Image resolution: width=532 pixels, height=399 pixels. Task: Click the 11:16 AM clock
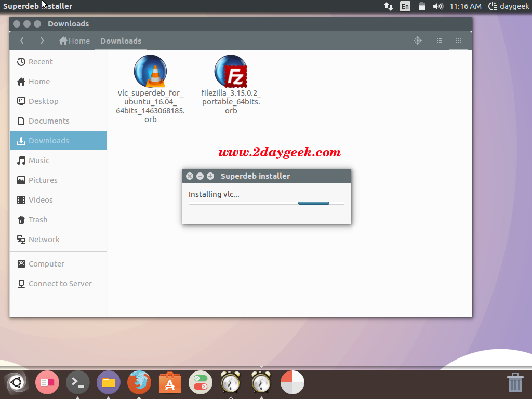(x=465, y=6)
